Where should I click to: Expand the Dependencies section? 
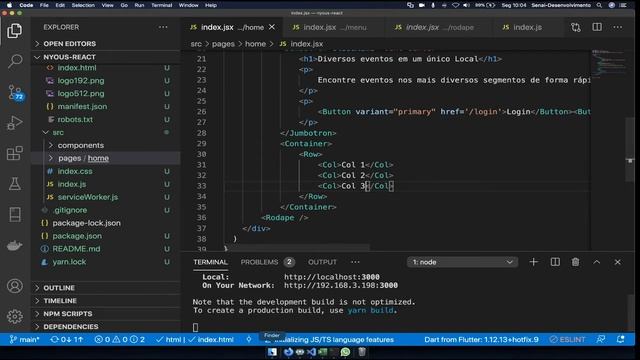click(106, 327)
